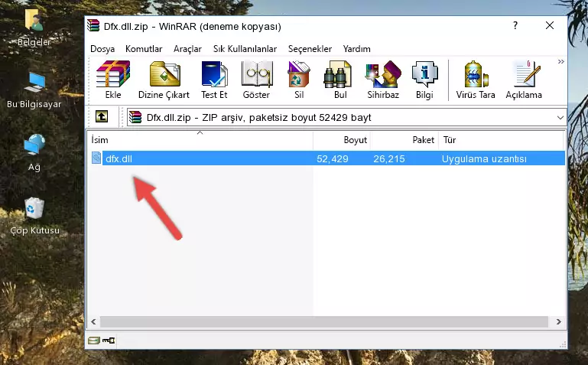588x365 pixels.
Task: Select Çöp Kutusu recycle bin icon
Action: 34,216
